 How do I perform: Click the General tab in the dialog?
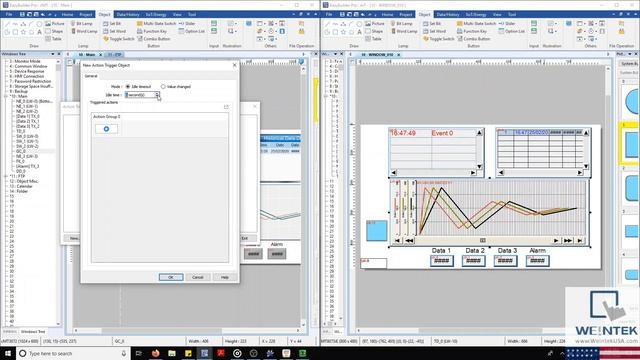click(91, 76)
